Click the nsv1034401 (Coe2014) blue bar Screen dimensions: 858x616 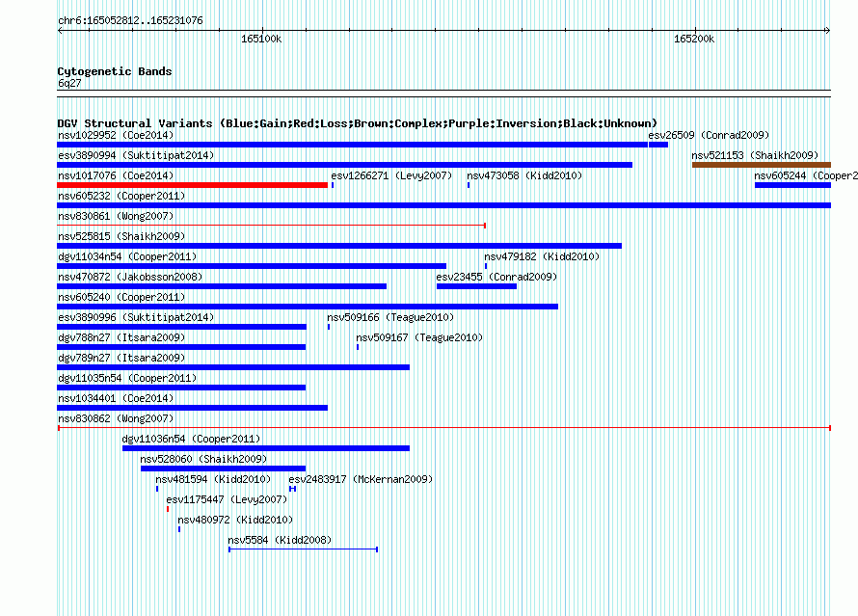(192, 408)
